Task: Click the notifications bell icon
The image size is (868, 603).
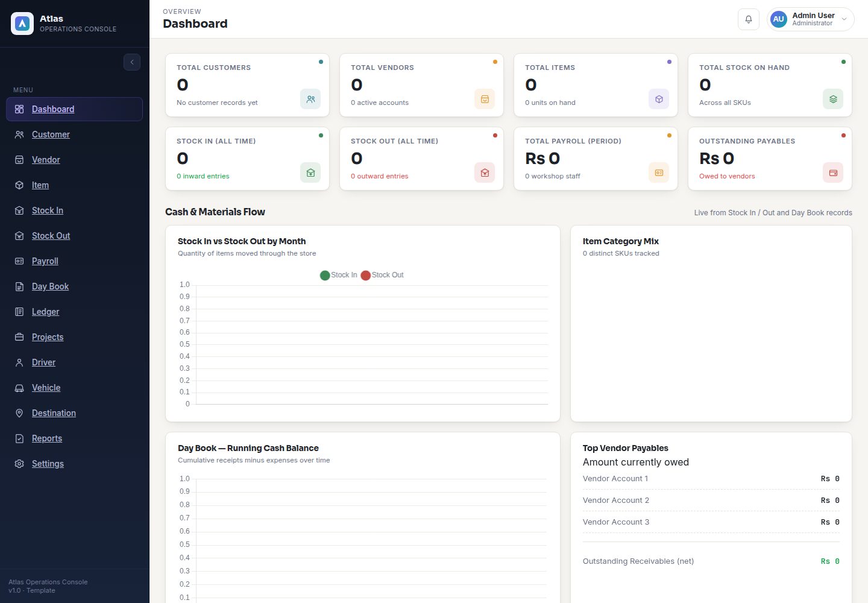Action: [x=748, y=19]
